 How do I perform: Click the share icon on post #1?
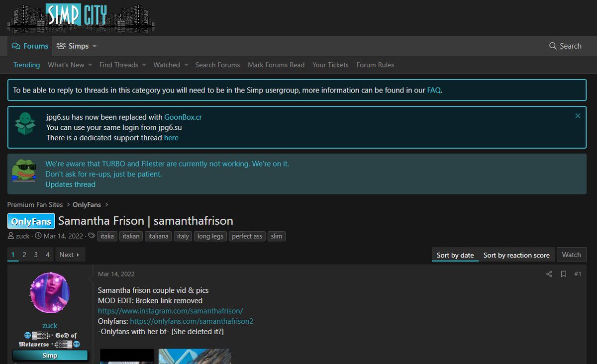[x=549, y=274]
